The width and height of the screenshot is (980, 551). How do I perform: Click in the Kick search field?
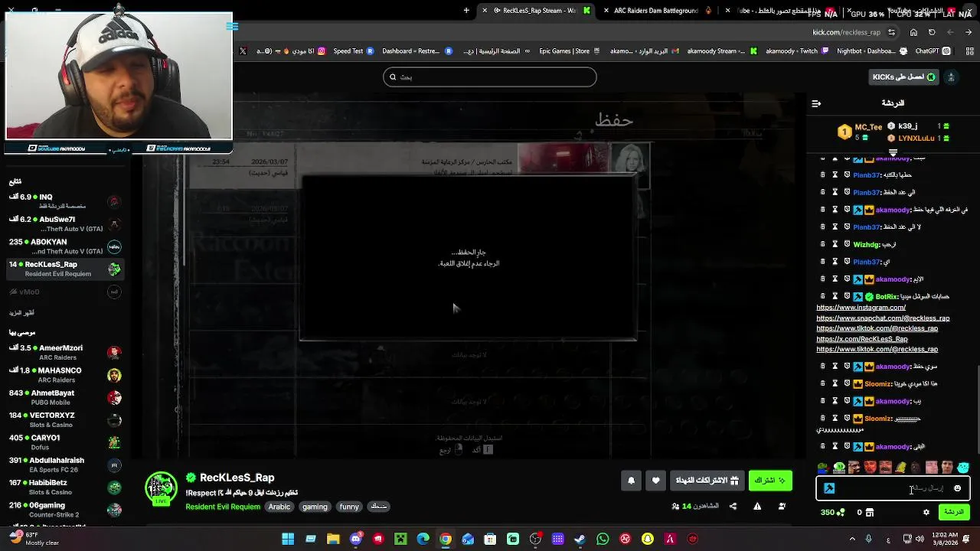(x=490, y=77)
